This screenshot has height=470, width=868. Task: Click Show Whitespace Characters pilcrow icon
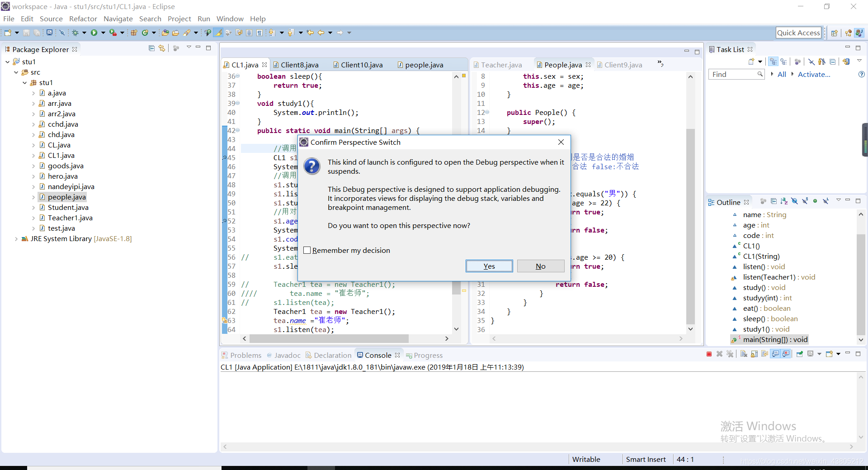point(259,33)
